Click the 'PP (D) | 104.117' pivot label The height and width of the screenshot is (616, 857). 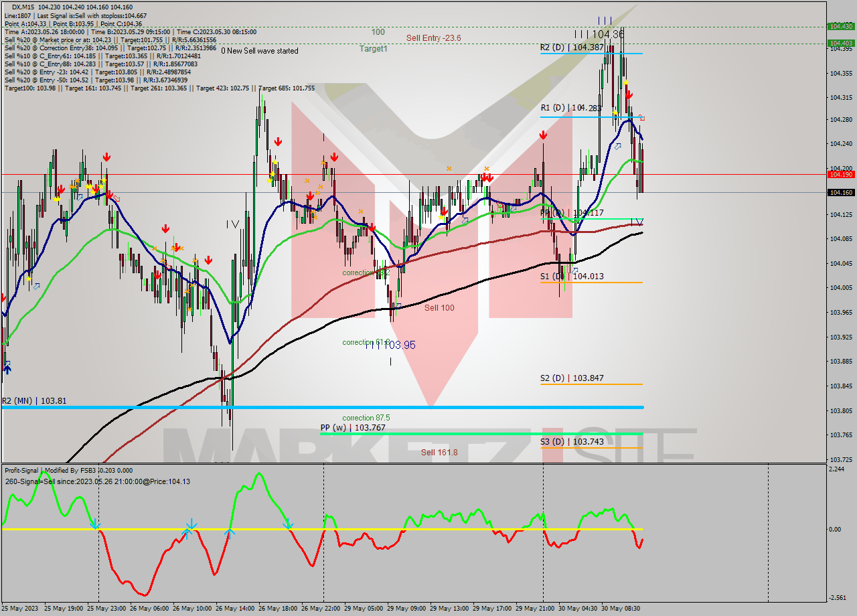coord(572,212)
